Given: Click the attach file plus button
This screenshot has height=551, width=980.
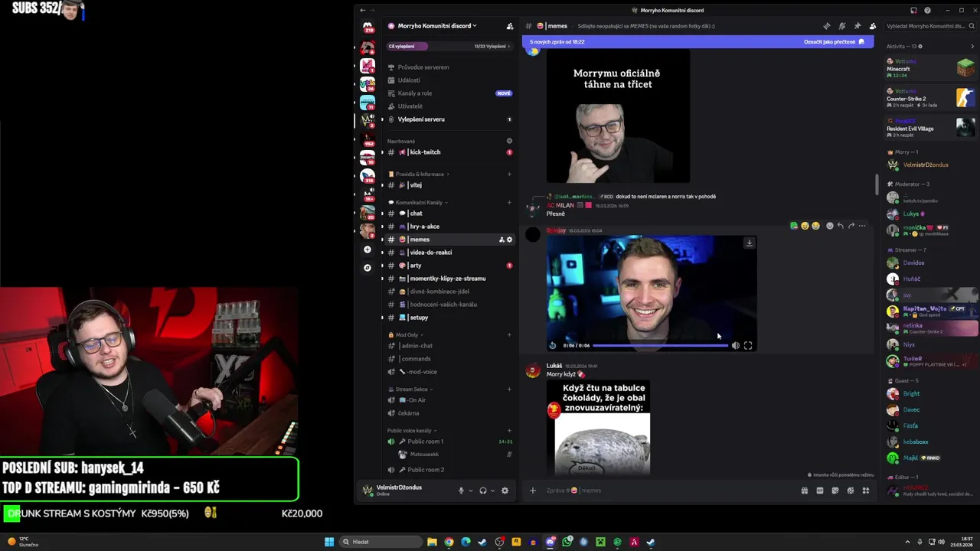Looking at the screenshot, I should [533, 491].
